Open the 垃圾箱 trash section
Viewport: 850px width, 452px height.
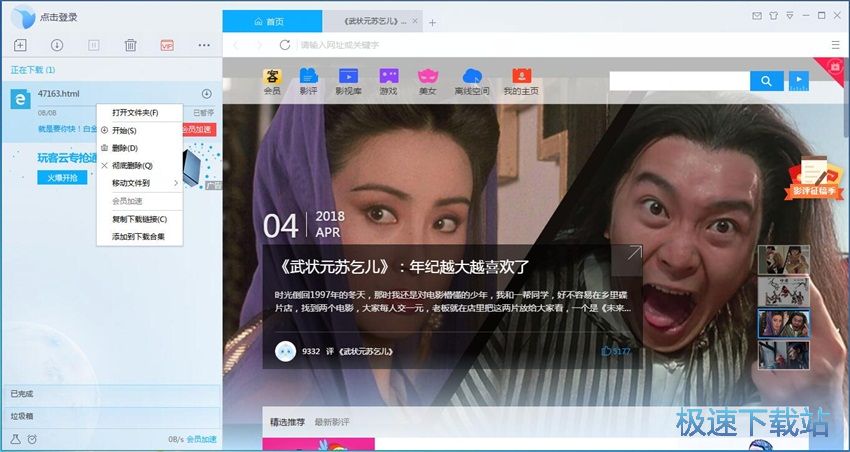pyautogui.click(x=111, y=416)
